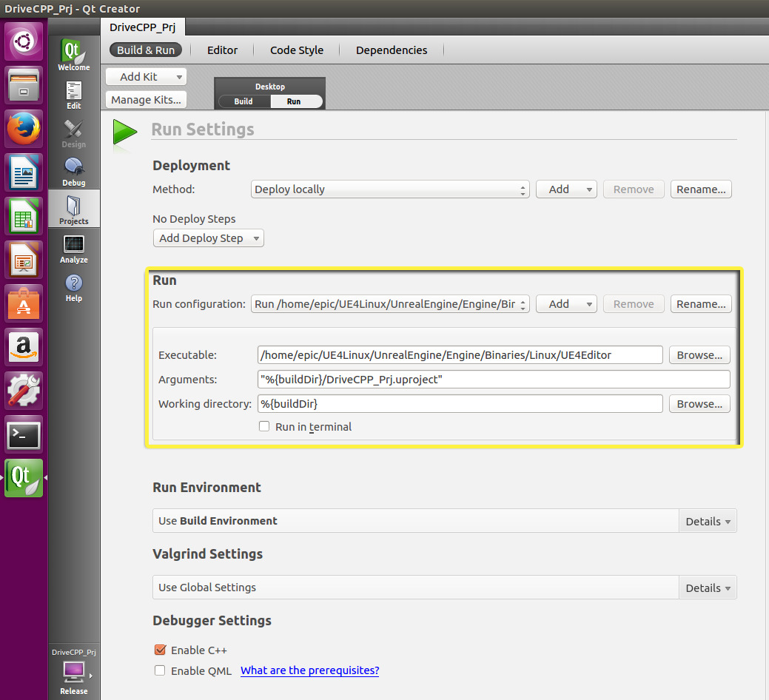769x700 pixels.
Task: Open Help mode in sidebar
Action: [73, 287]
